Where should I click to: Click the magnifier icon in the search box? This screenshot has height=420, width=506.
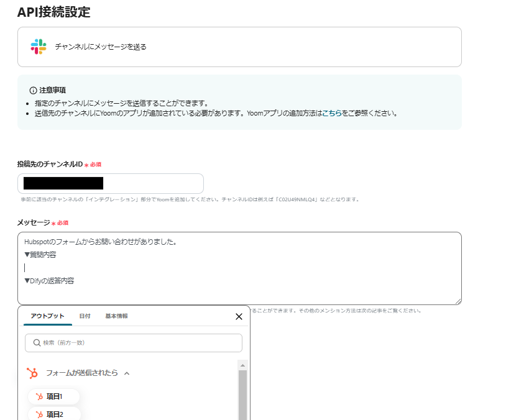click(37, 343)
